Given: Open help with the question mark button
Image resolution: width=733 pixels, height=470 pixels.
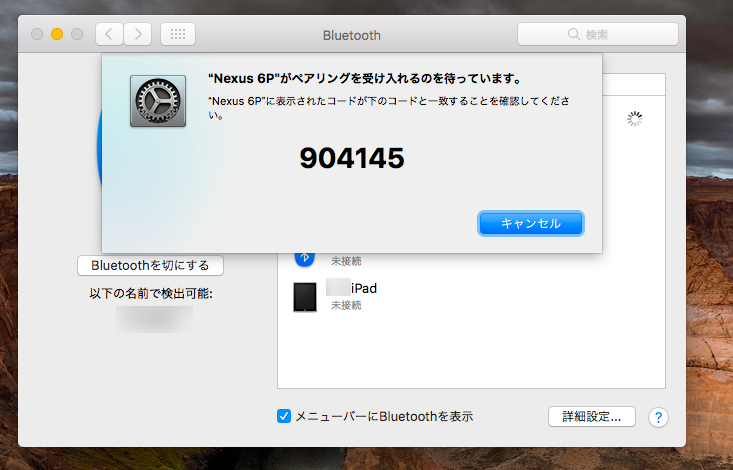Looking at the screenshot, I should coord(658,417).
